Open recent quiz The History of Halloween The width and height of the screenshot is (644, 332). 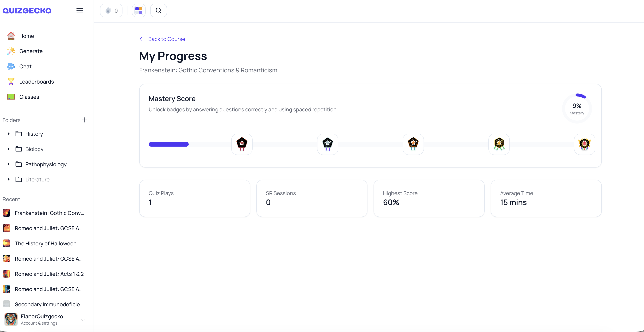45,243
